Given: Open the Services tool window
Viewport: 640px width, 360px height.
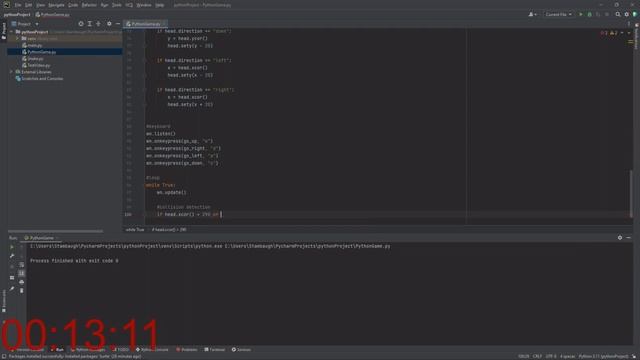Looking at the screenshot, I should coord(241,350).
